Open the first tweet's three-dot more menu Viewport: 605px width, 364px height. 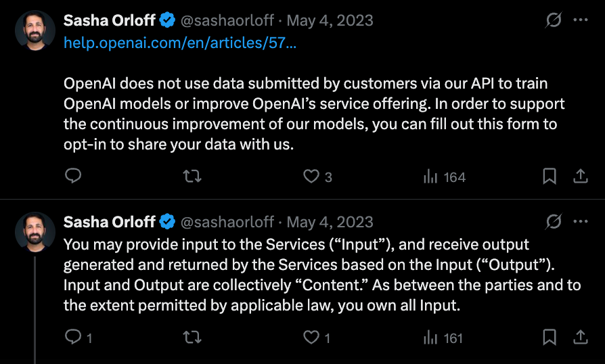pyautogui.click(x=581, y=20)
